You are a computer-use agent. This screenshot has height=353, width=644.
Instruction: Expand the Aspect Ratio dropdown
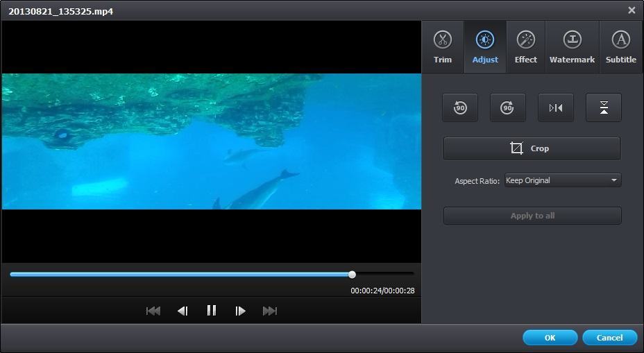click(563, 180)
